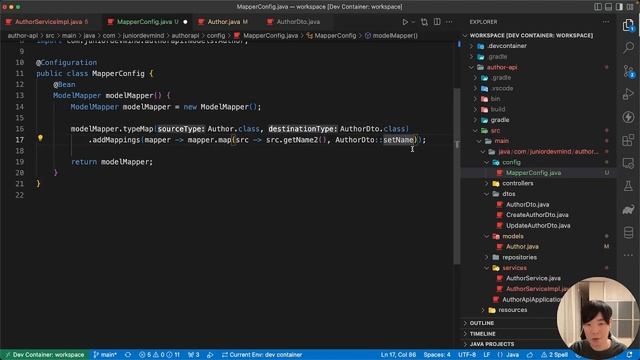Expand the .vscode folder
Image resolution: width=640 pixels, height=360 pixels.
[502, 88]
